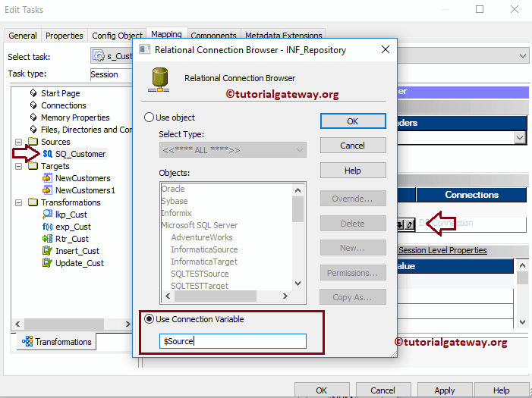Click the Memory Properties diamond icon
The width and height of the screenshot is (532, 398).
coord(33,118)
